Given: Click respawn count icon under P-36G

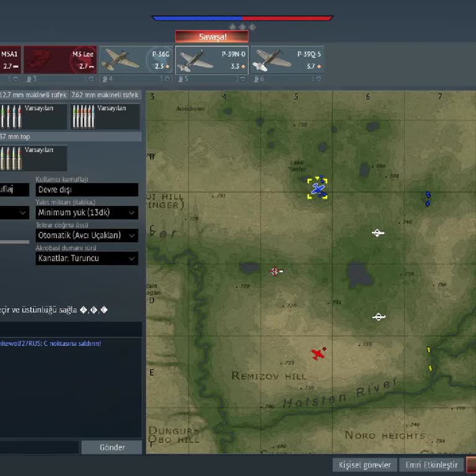Looking at the screenshot, I should pyautogui.click(x=166, y=79).
